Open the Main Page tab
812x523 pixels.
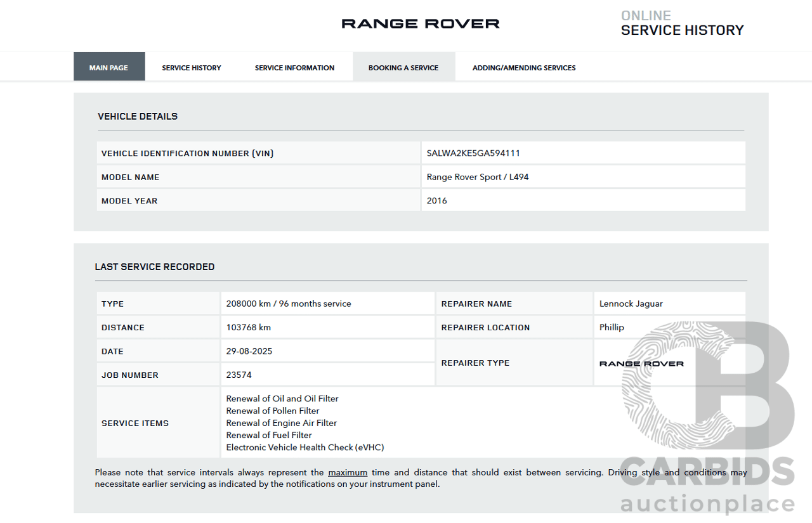click(108, 68)
